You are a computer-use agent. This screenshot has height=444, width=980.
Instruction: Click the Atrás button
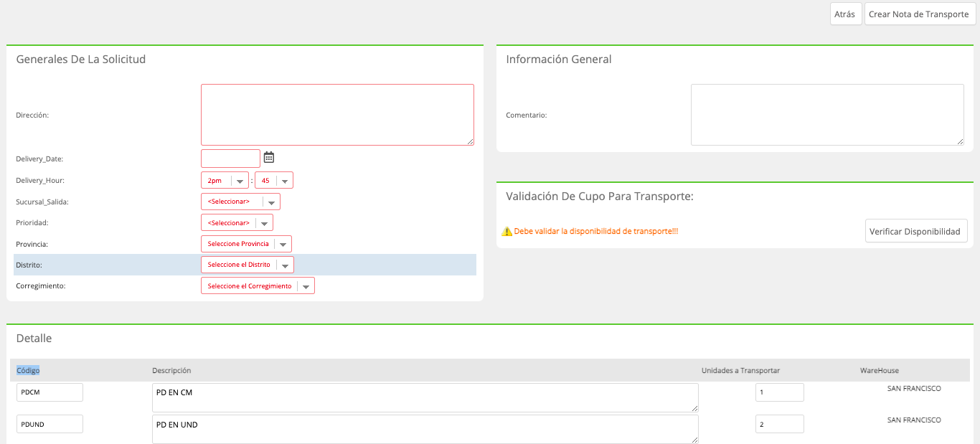tap(846, 14)
